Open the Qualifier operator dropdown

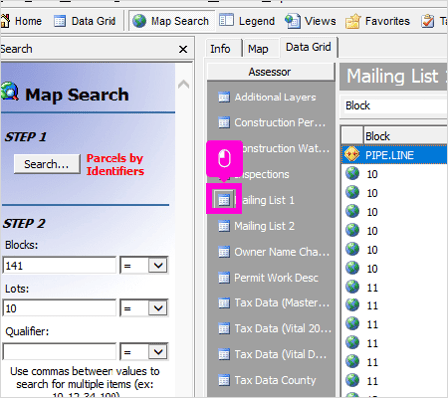click(x=158, y=352)
